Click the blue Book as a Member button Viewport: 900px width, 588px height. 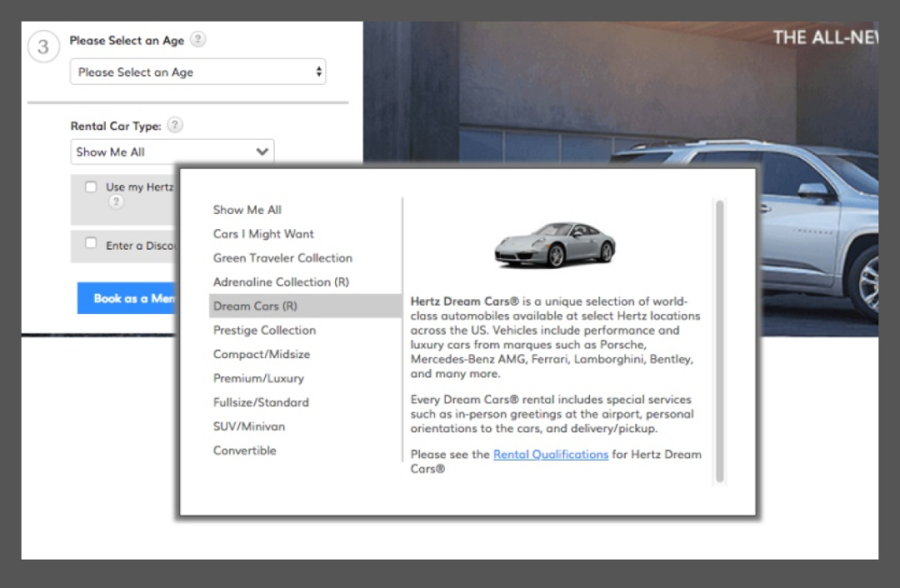point(128,298)
